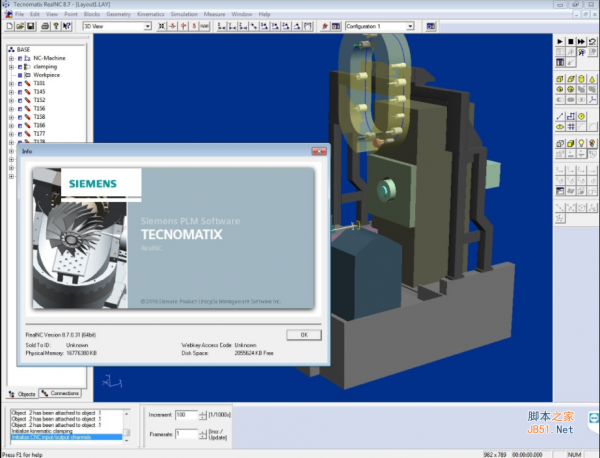Viewport: 600px width, 458px height.
Task: Open the Kinematics menu
Action: pyautogui.click(x=150, y=14)
